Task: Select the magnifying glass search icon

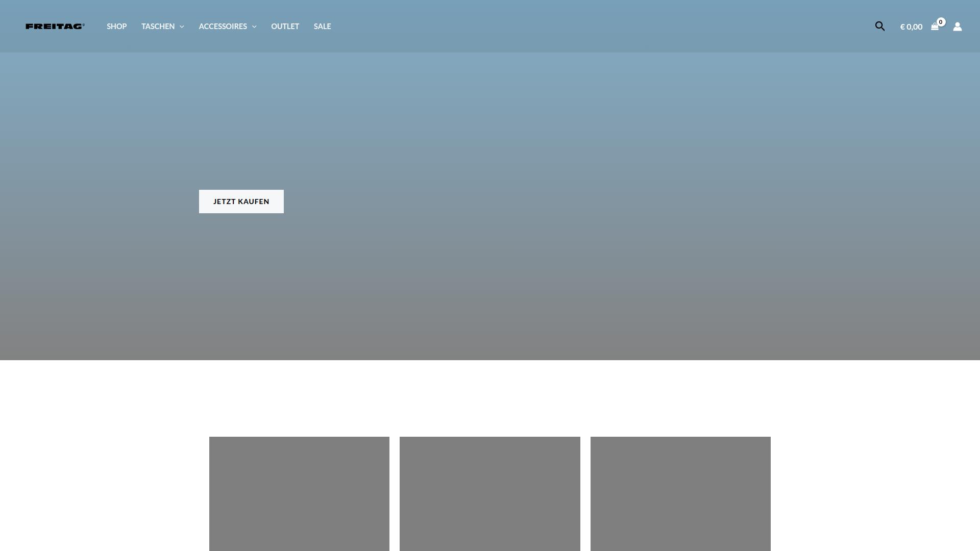Action: tap(880, 26)
